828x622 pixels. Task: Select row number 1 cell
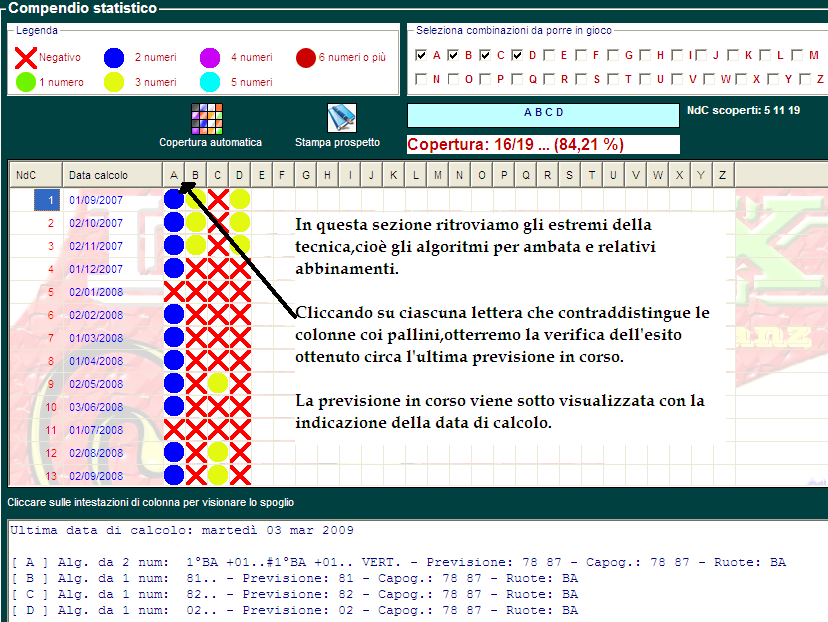[47, 200]
